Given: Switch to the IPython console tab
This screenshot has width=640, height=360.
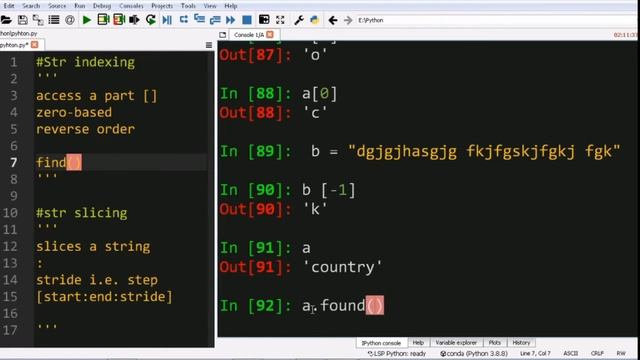Looking at the screenshot, I should coord(381,343).
